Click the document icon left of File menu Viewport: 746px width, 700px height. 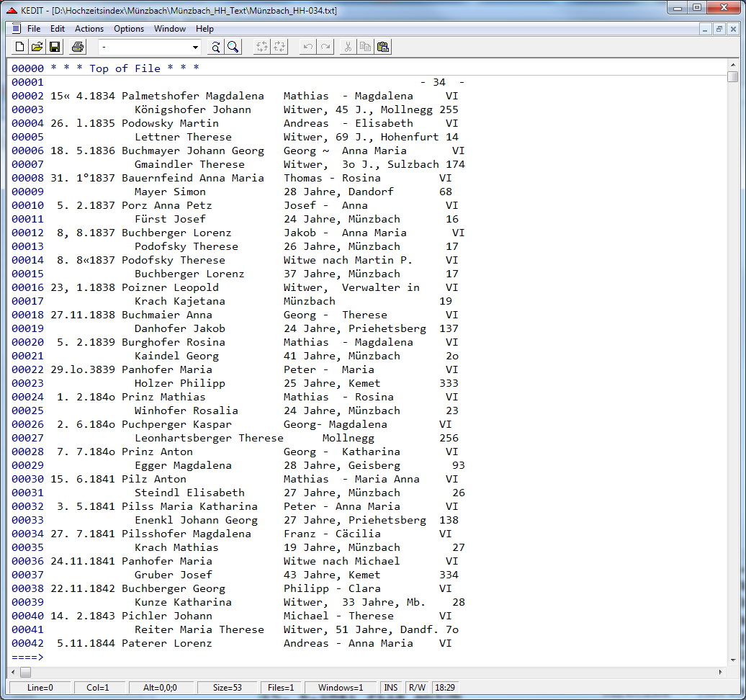coord(16,29)
